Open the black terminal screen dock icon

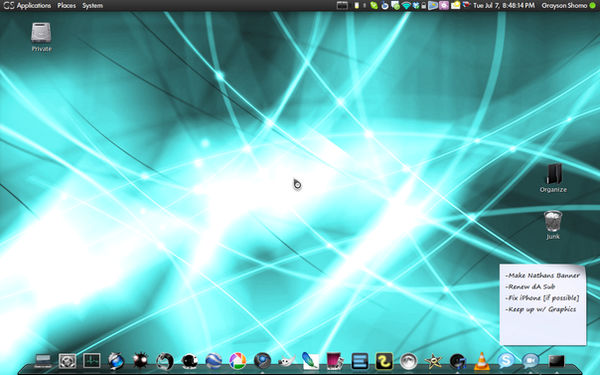coord(556,361)
